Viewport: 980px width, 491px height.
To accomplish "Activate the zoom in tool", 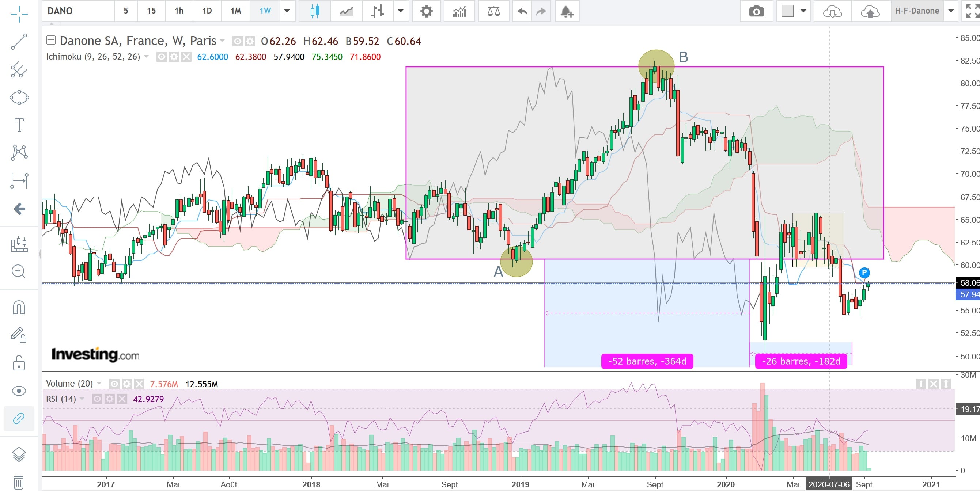I will coord(19,271).
